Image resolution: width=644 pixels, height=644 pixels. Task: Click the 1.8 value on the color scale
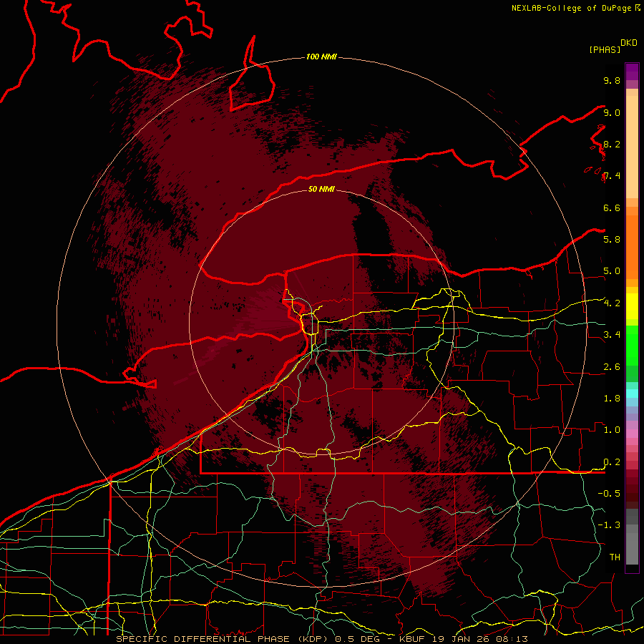[x=612, y=399]
